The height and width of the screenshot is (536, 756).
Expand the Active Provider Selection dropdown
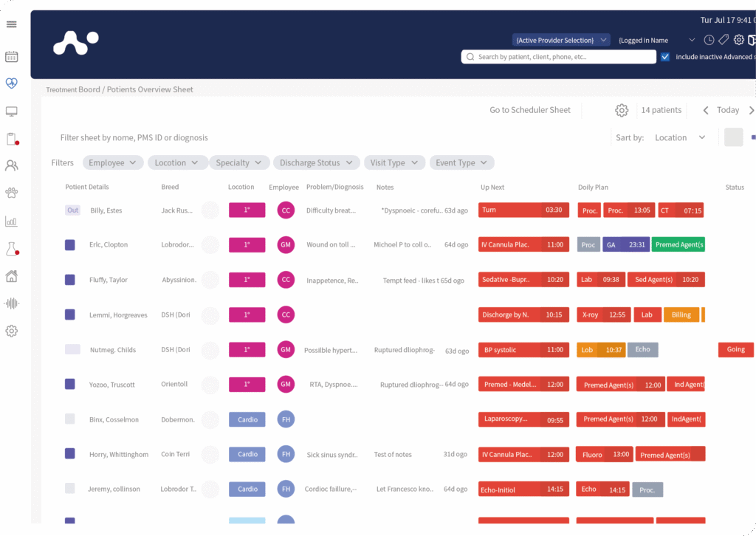(562, 40)
